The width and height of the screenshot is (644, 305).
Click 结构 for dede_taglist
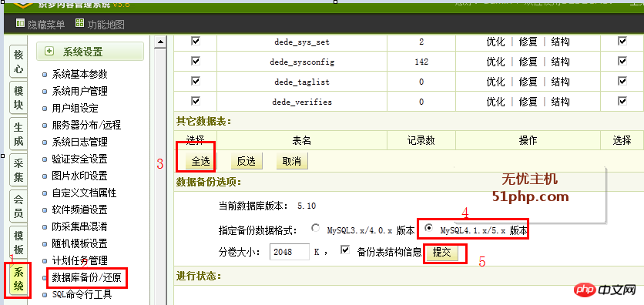[561, 82]
